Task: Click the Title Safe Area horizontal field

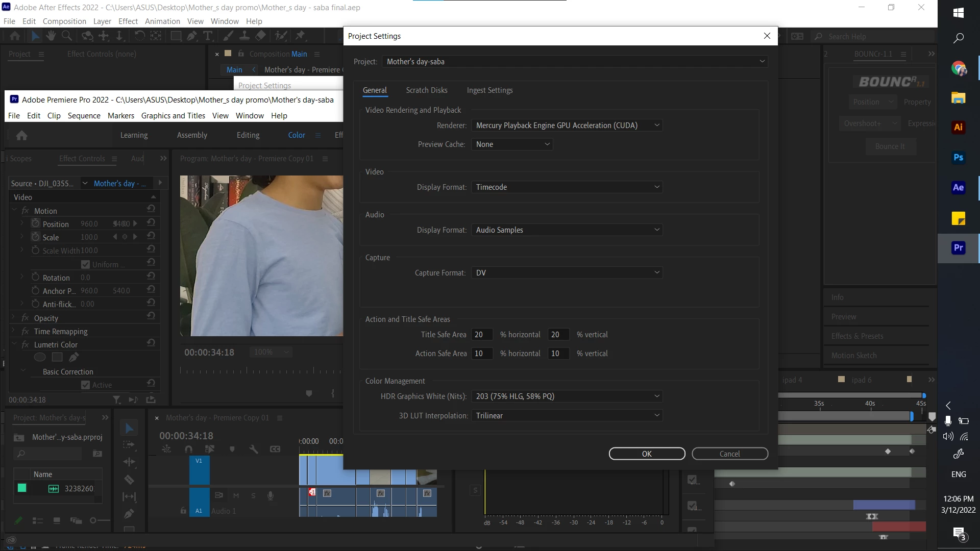Action: 482,335
